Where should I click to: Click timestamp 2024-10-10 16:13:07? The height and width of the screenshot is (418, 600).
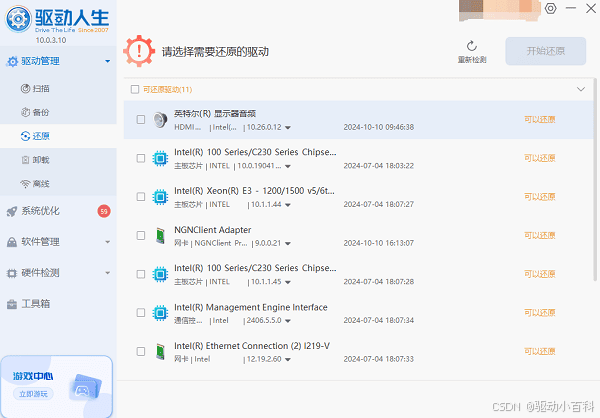click(x=378, y=243)
